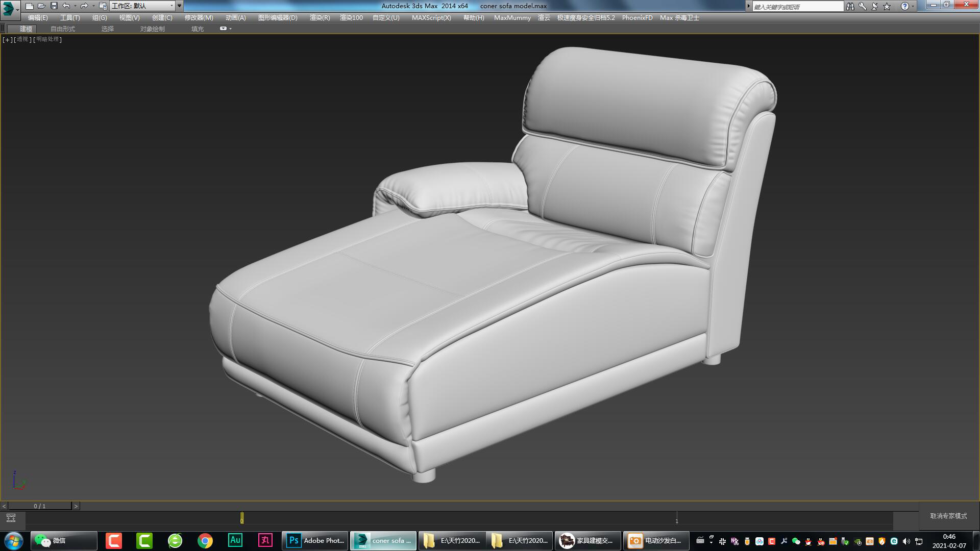Click the Favorites star icon in InfoCenter
The width and height of the screenshot is (980, 551).
point(887,6)
